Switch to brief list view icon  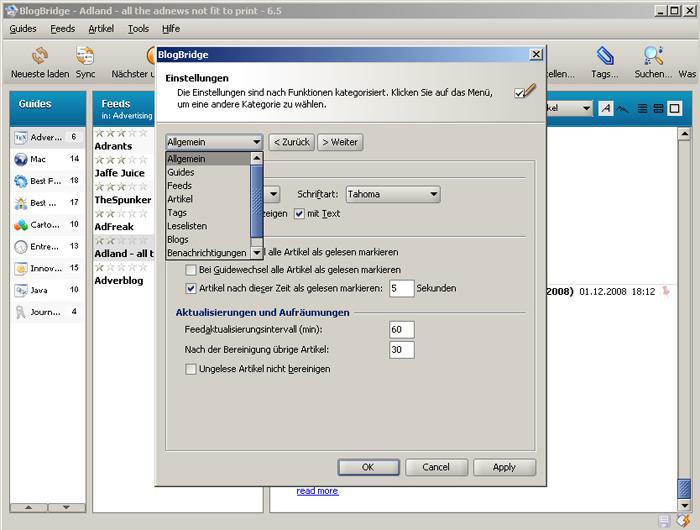pos(642,108)
